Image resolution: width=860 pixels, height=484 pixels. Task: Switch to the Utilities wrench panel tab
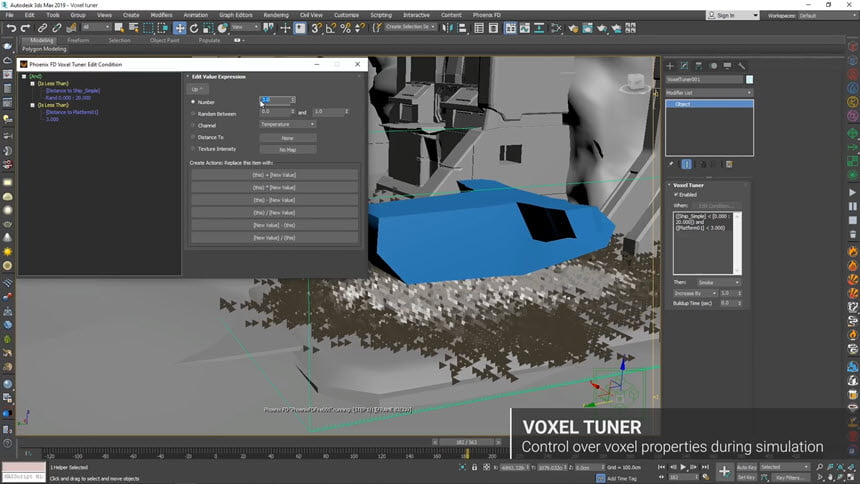742,66
